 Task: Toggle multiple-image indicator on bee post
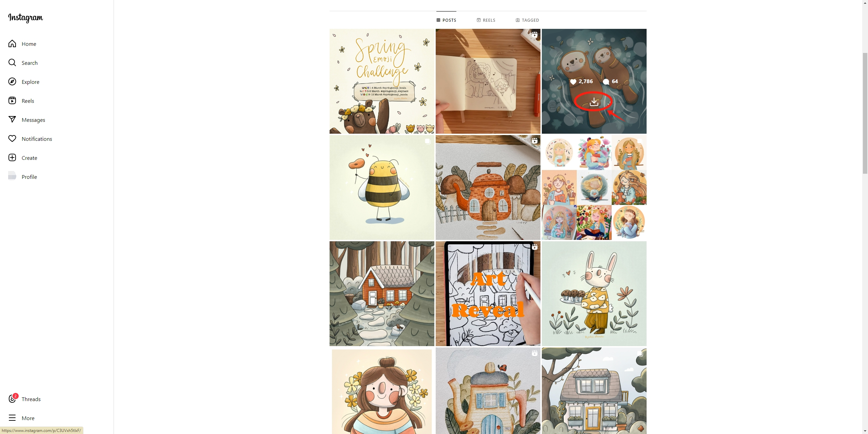click(x=427, y=141)
